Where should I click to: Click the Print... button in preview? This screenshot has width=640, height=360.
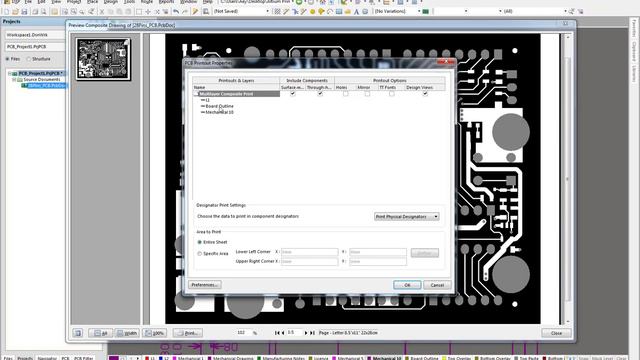[187, 333]
